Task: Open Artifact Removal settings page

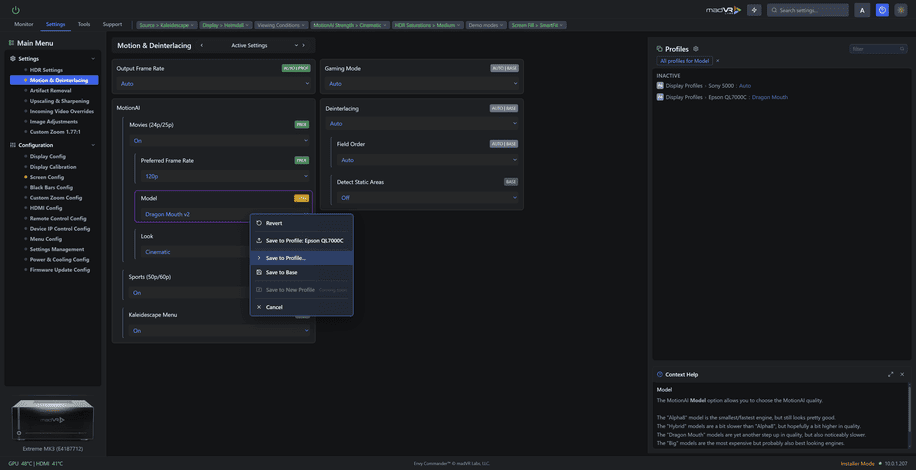Action: [x=50, y=90]
